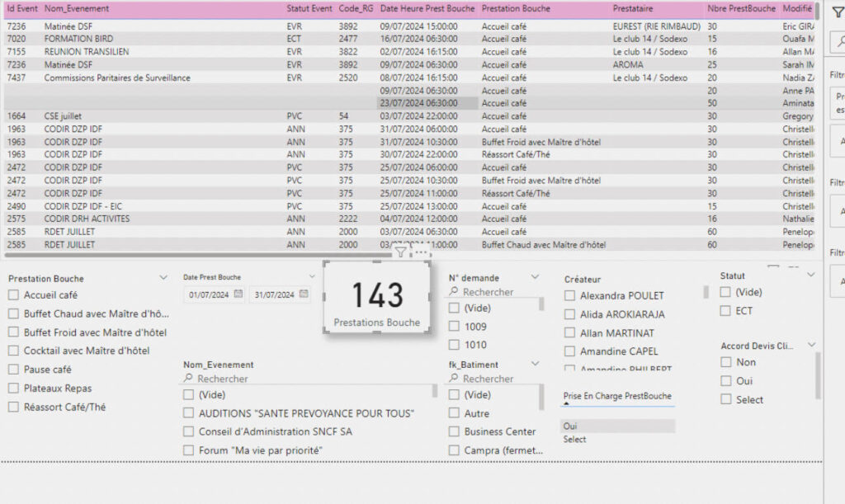Sort by Statut Event column header
The image size is (845, 504).
tap(309, 8)
